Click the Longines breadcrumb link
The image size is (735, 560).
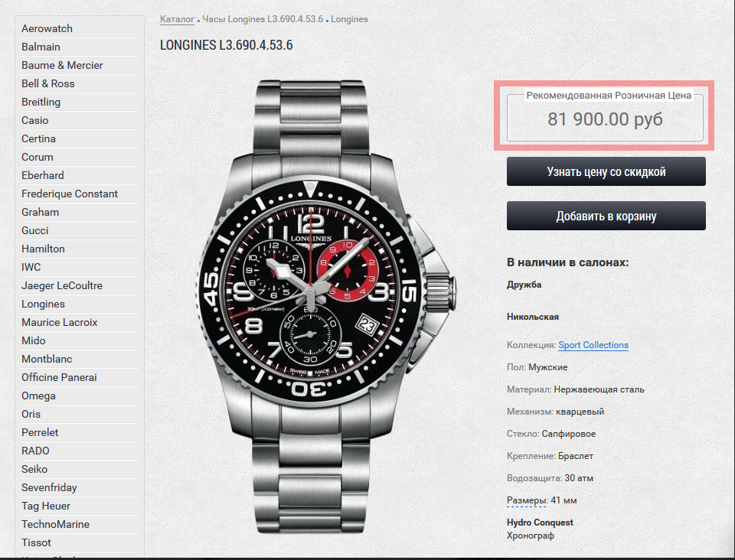349,19
